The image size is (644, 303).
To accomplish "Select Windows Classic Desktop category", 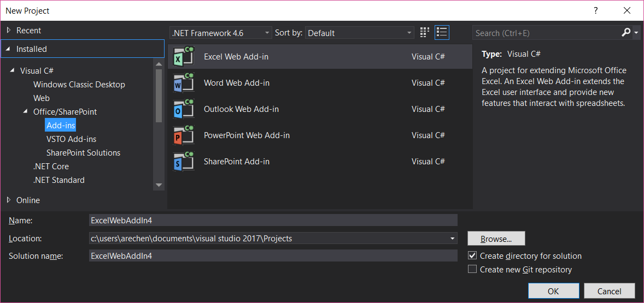I will pyautogui.click(x=79, y=85).
